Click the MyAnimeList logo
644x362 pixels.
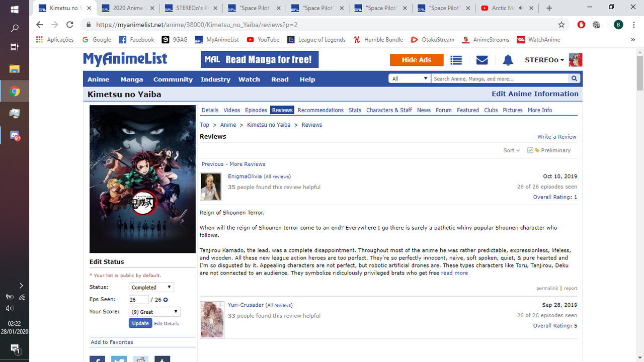click(x=125, y=59)
